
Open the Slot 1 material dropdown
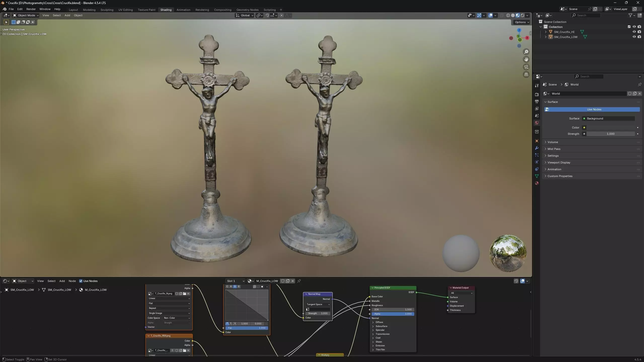pos(235,281)
